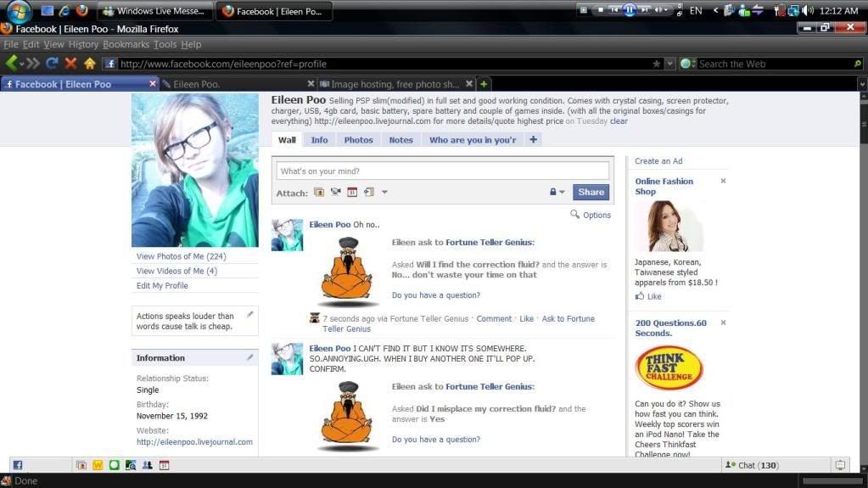Open the File menu
The height and width of the screenshot is (488, 868).
[x=11, y=44]
